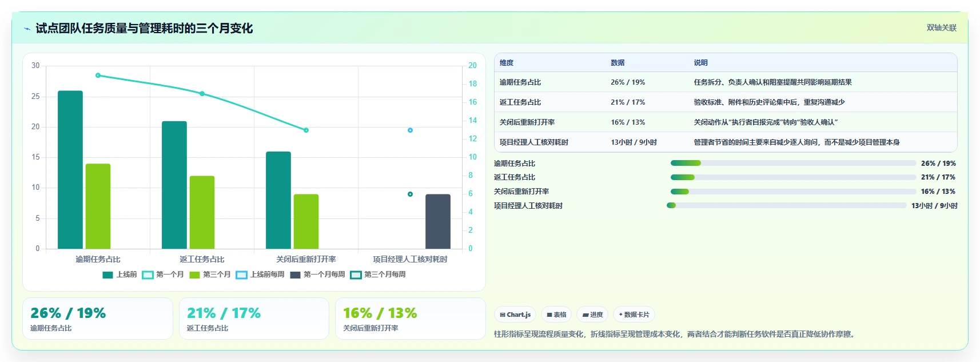
Task: Click the line point above 返工任务占比
Action: (x=202, y=94)
